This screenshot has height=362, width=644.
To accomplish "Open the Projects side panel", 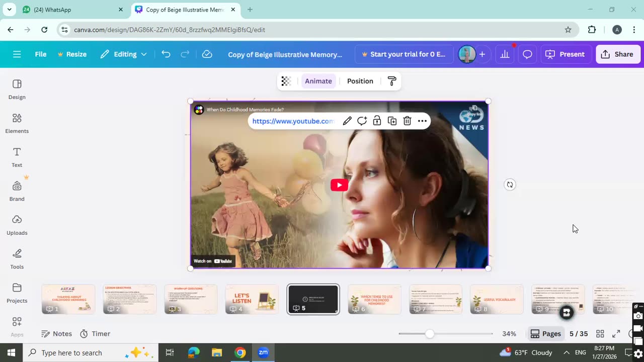I will [17, 293].
